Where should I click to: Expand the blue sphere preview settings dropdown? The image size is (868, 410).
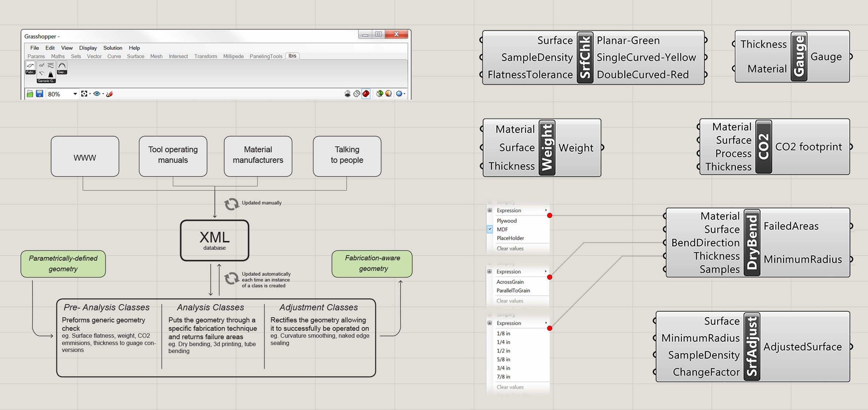pyautogui.click(x=405, y=94)
